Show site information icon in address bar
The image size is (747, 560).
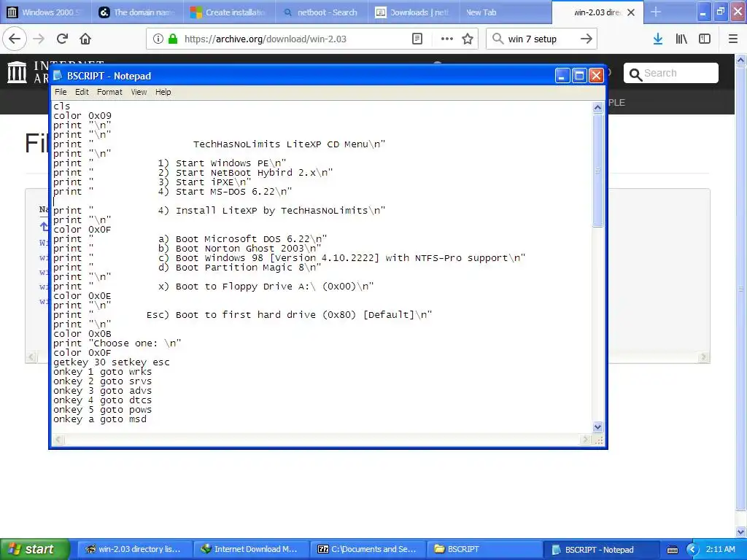158,39
